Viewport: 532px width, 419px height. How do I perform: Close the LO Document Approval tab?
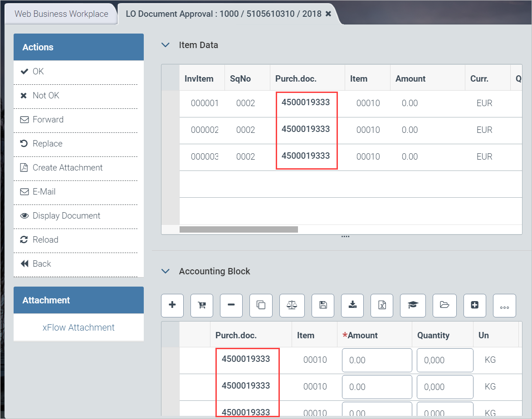coord(328,14)
